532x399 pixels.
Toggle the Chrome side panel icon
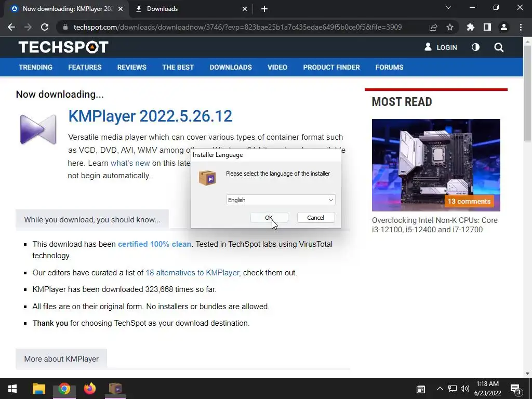[487, 27]
